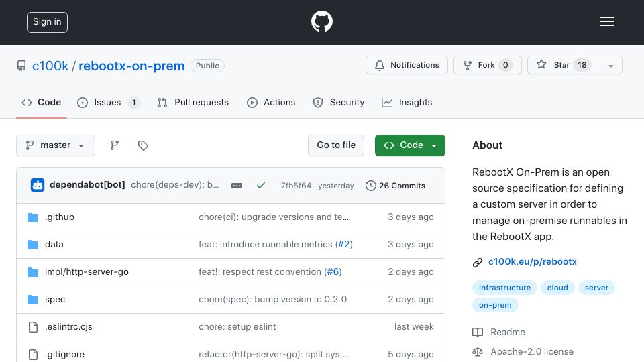644x362 pixels.
Task: Open the c100k owner link
Action: pyautogui.click(x=50, y=66)
